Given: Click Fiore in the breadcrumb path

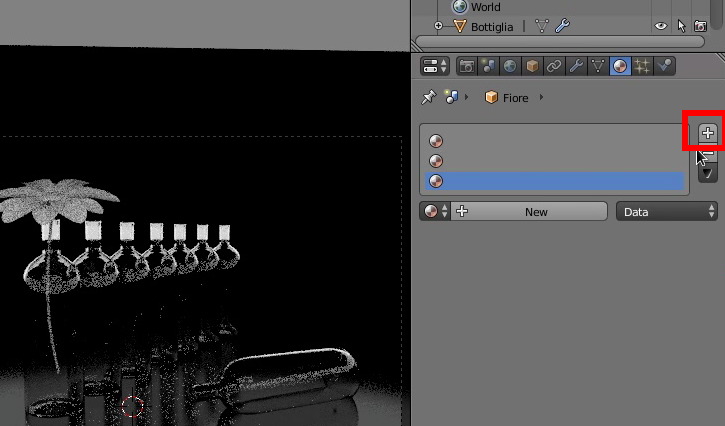Looking at the screenshot, I should [x=516, y=98].
